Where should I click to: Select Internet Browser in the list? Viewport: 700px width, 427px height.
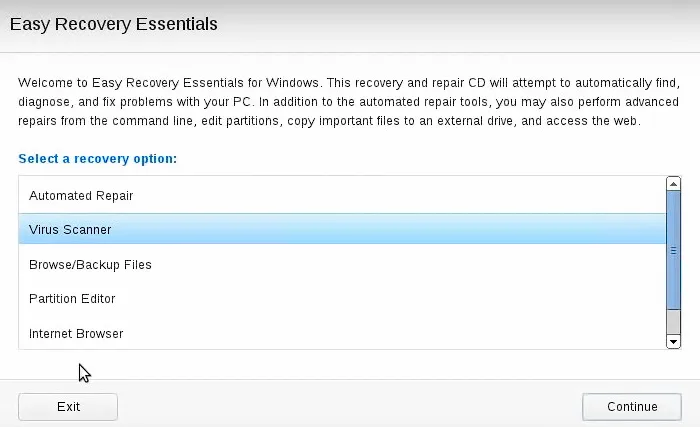click(x=76, y=333)
